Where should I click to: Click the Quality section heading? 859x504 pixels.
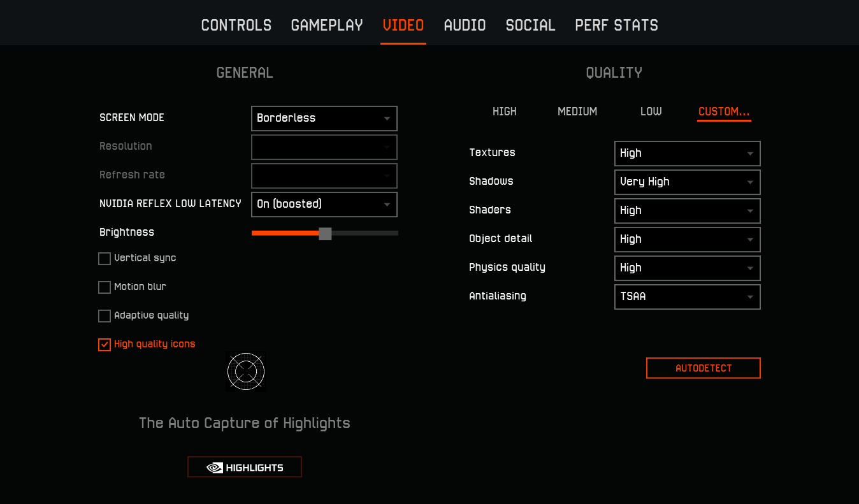pyautogui.click(x=614, y=73)
